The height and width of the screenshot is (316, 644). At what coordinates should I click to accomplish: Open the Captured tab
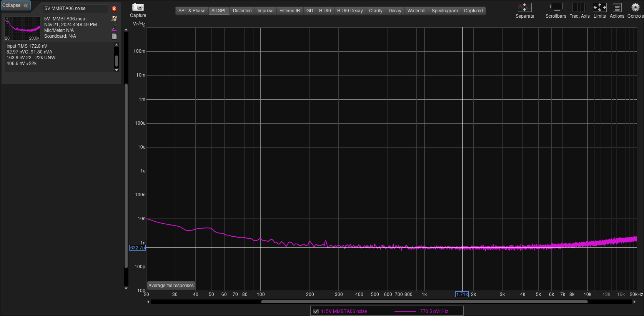tap(473, 11)
